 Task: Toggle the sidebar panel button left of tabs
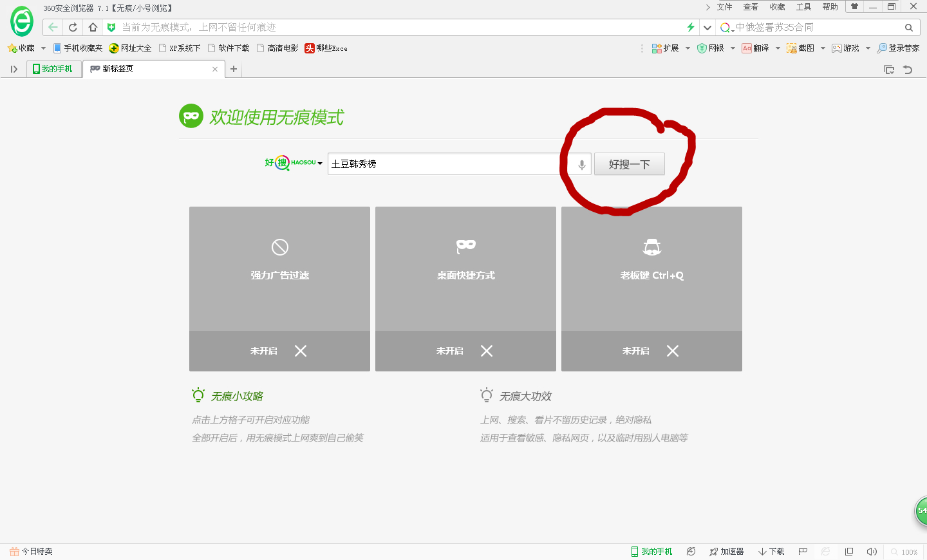[14, 70]
